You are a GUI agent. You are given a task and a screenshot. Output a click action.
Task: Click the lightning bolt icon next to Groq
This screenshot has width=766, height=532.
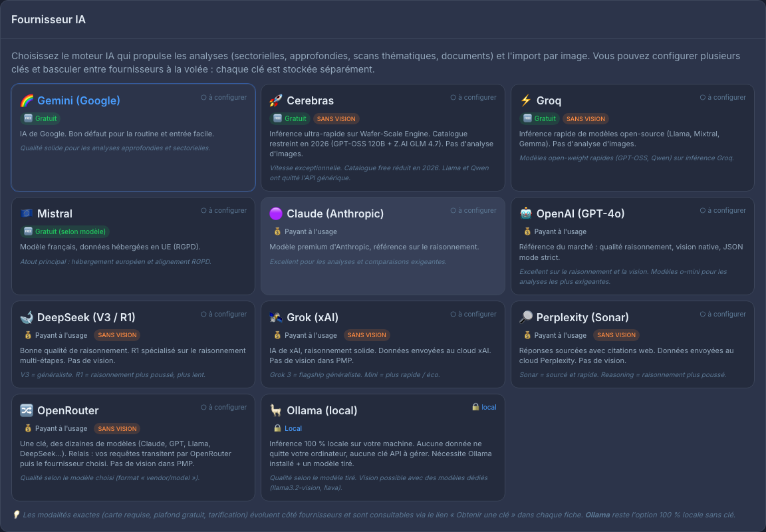526,100
